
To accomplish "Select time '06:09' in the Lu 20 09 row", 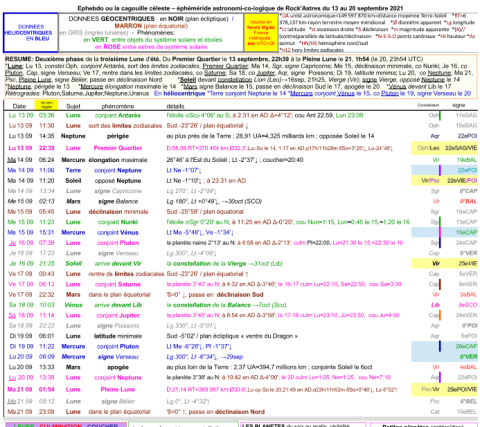I will [x=46, y=357].
